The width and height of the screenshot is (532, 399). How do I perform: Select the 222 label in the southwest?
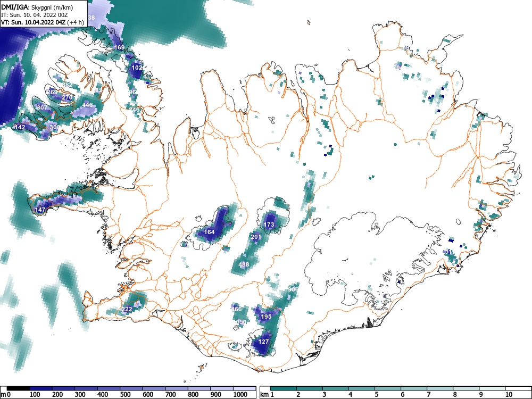point(127,309)
